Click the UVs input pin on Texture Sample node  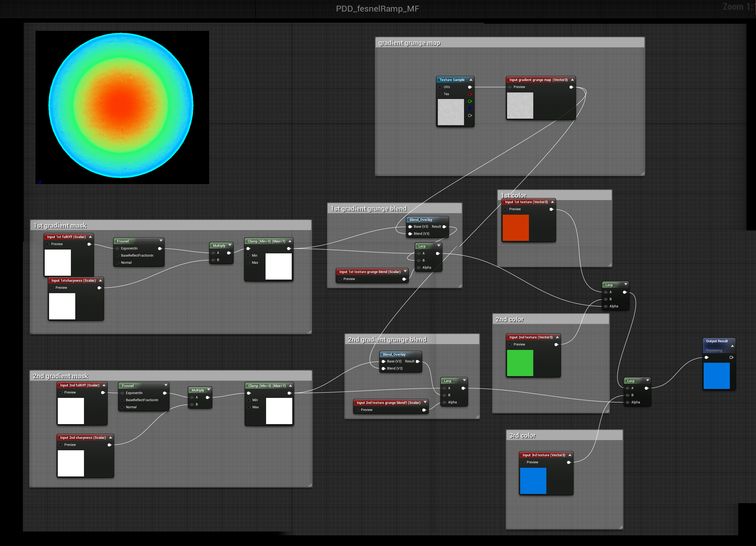pyautogui.click(x=440, y=87)
